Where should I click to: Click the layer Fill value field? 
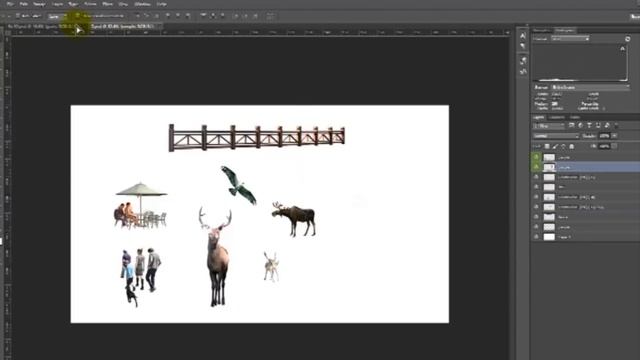[x=604, y=146]
